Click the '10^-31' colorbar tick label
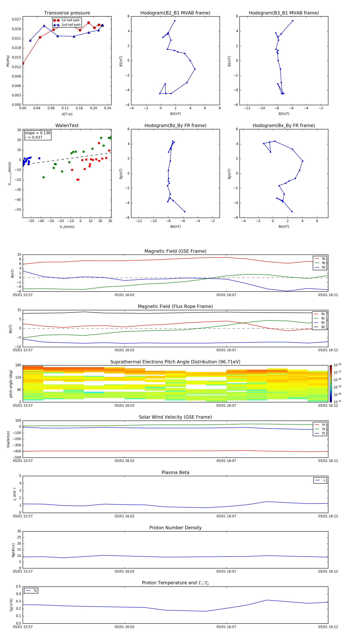351x644 pixels. tap(337, 402)
